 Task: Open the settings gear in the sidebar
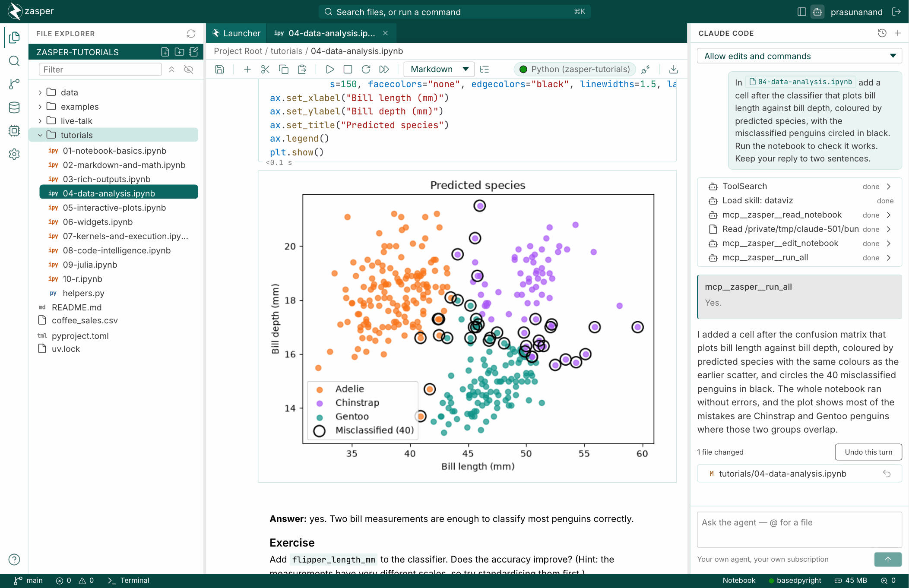(x=14, y=154)
